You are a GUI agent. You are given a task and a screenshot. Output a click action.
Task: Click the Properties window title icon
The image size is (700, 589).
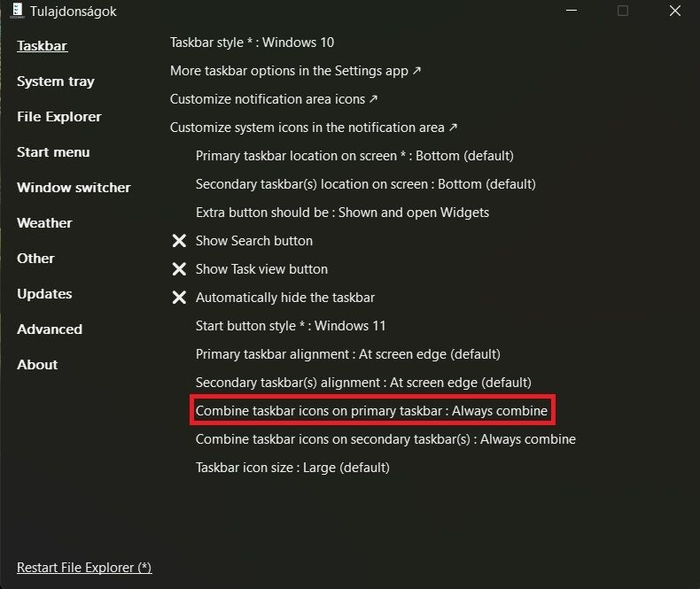pos(17,11)
